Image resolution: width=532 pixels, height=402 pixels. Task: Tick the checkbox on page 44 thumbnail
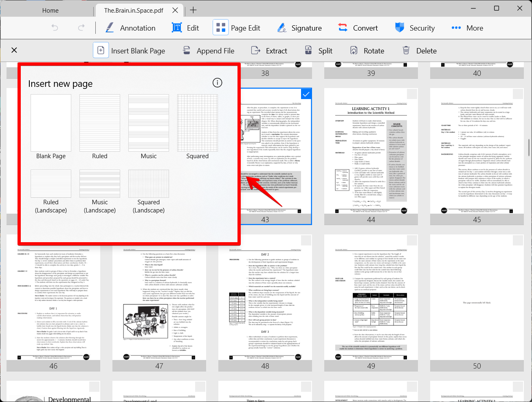[412, 94]
